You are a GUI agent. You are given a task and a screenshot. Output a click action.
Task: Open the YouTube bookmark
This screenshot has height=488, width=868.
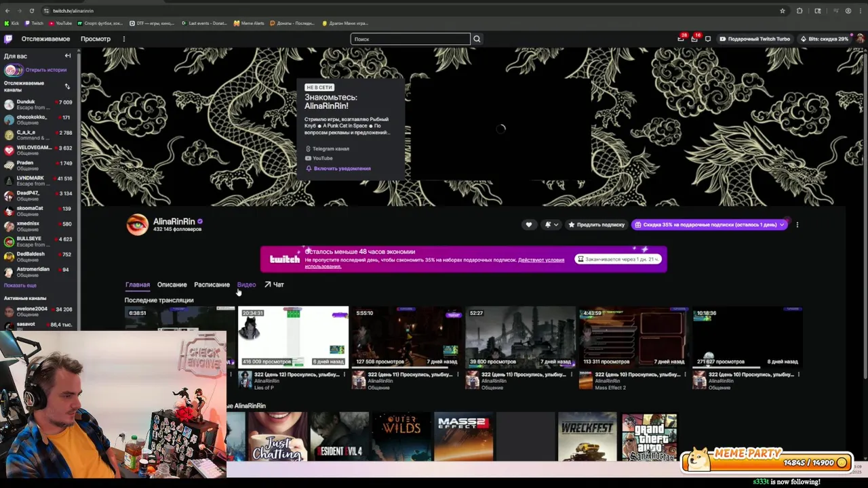pos(60,23)
